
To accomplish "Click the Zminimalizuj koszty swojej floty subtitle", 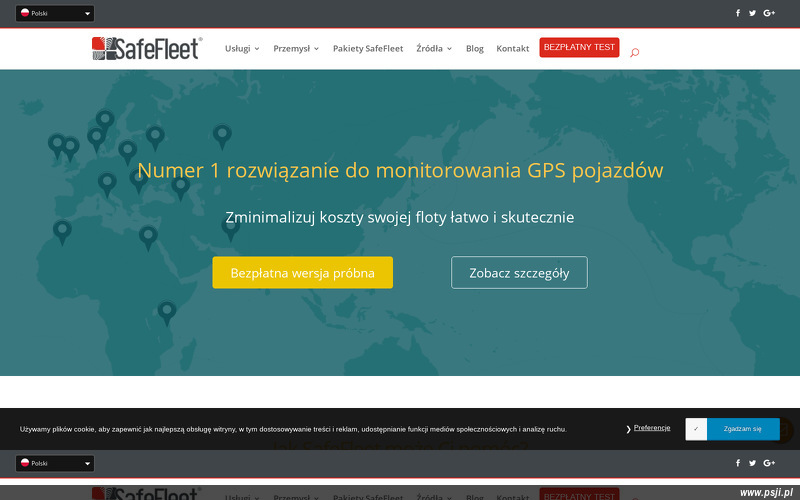I will [x=399, y=217].
